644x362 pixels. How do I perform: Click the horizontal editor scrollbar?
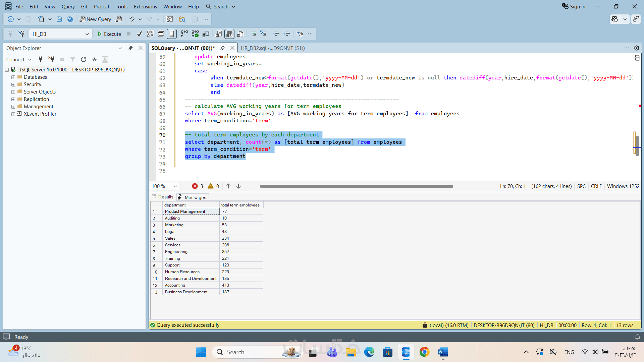click(356, 186)
